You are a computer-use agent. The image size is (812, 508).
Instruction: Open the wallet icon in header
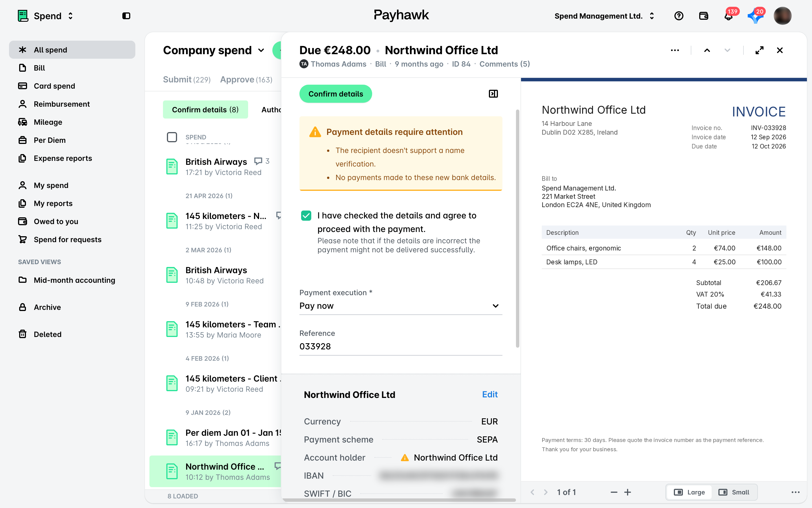pos(704,16)
